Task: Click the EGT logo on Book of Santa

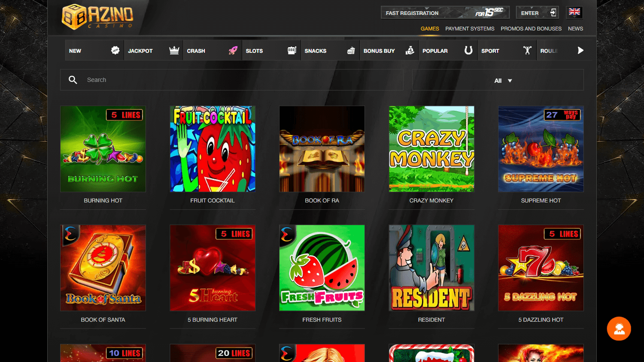Action: (70, 234)
